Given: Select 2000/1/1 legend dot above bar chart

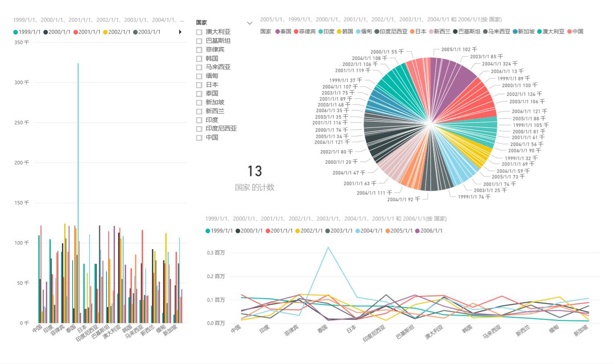Looking at the screenshot, I should (x=45, y=32).
